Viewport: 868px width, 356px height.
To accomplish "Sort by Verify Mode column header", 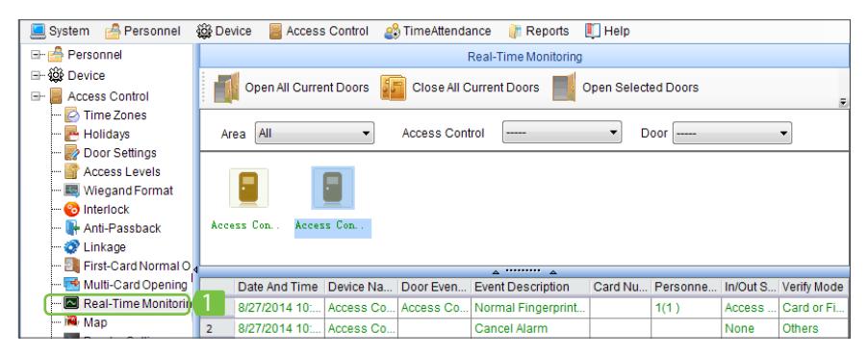I will coord(812,288).
